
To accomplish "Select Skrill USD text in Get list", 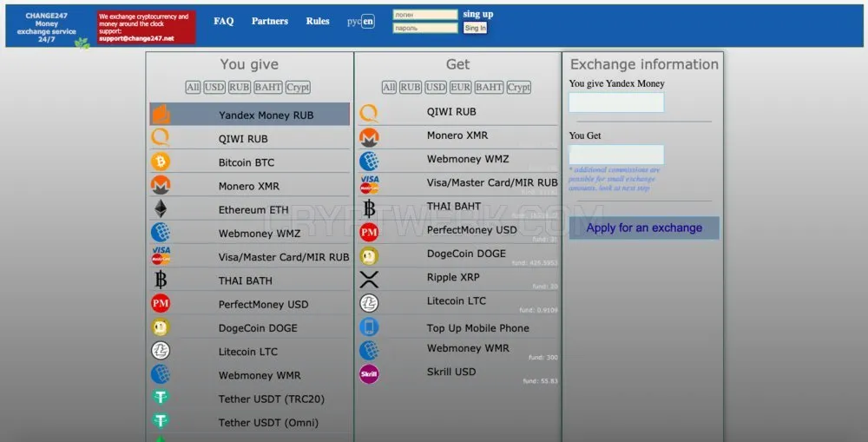I will [x=451, y=372].
